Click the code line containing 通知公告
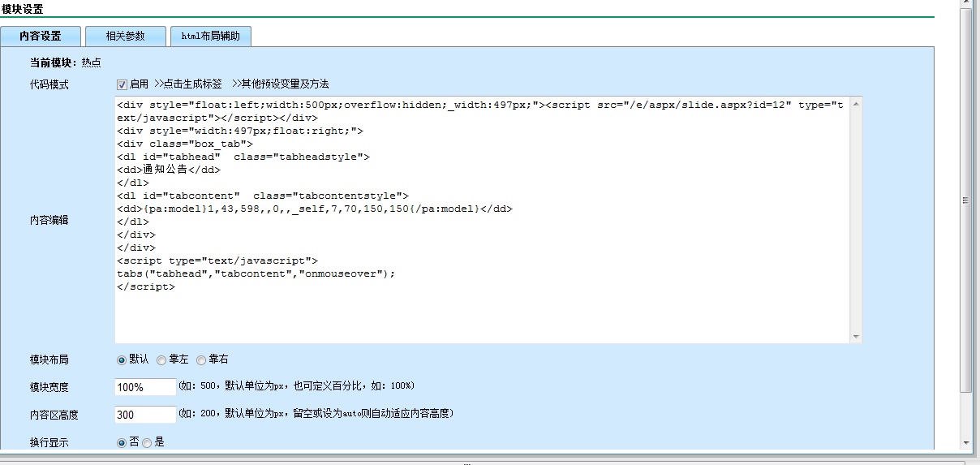 (x=169, y=170)
